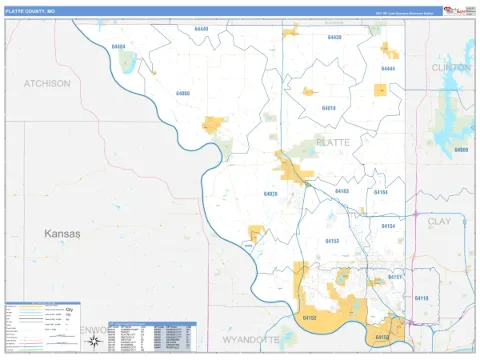Click the 64152 ZIP code label
The image size is (480, 360).
(x=310, y=318)
